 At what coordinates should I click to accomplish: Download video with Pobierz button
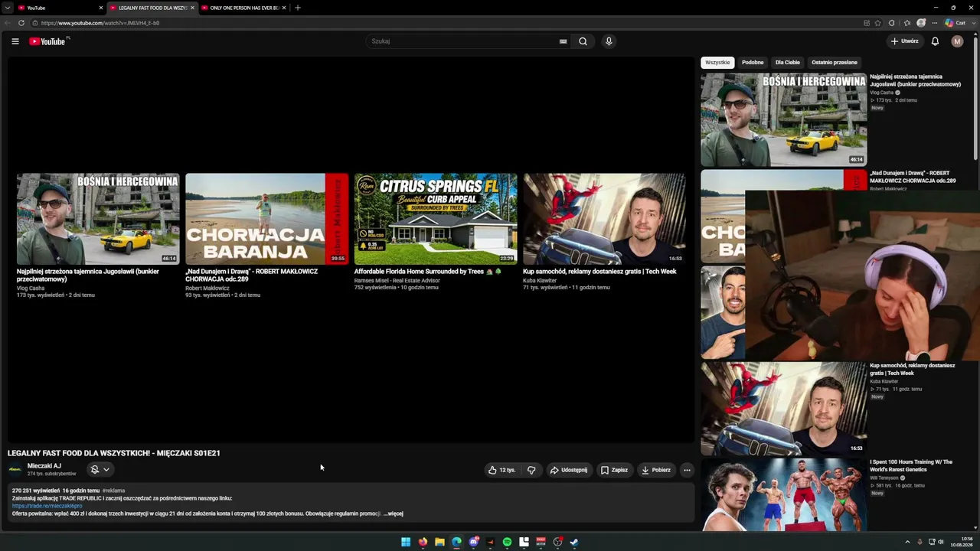tap(656, 470)
